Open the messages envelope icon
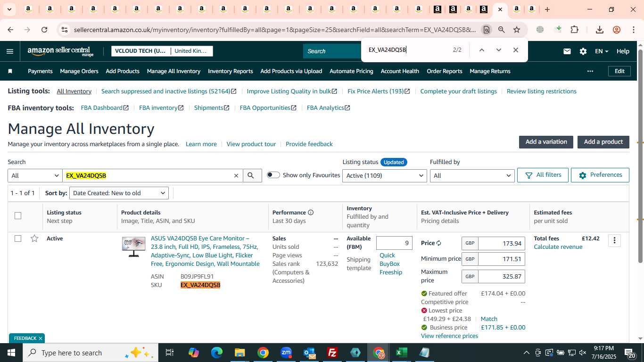This screenshot has width=644, height=362. click(567, 51)
